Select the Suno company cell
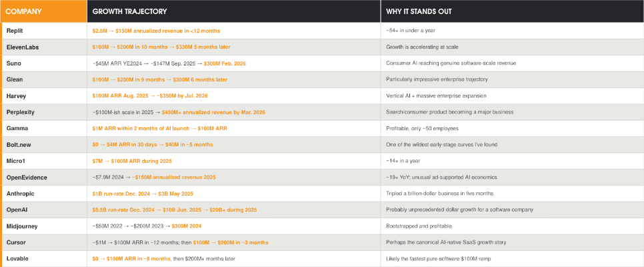 (x=43, y=63)
